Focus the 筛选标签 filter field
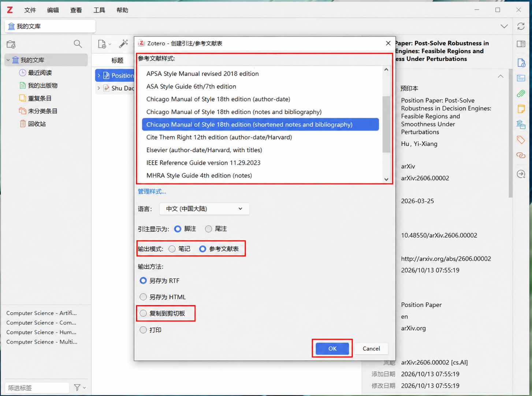This screenshot has width=532, height=396. [37, 388]
